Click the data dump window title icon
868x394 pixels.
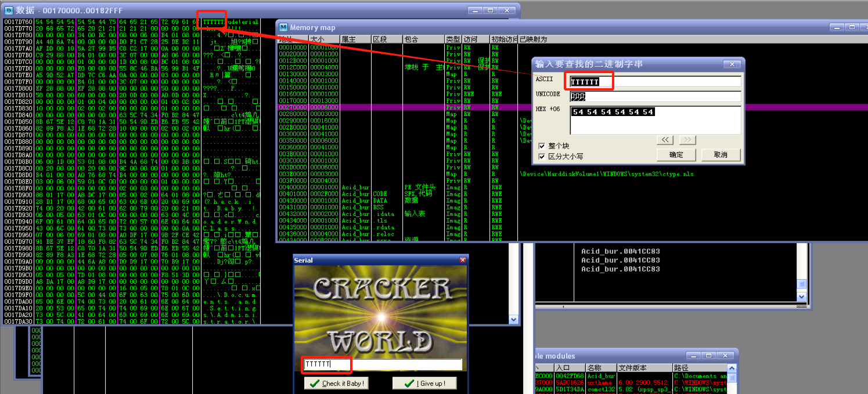[x=9, y=10]
